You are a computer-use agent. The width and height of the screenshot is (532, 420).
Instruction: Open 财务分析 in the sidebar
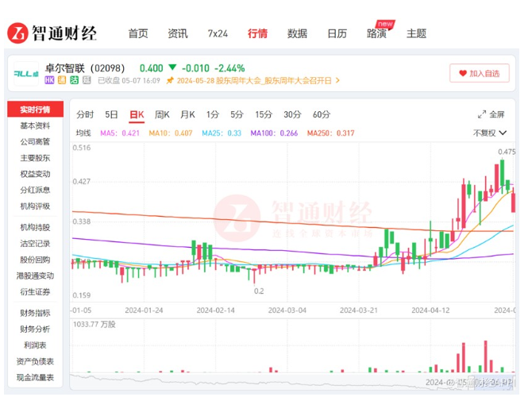pyautogui.click(x=35, y=329)
